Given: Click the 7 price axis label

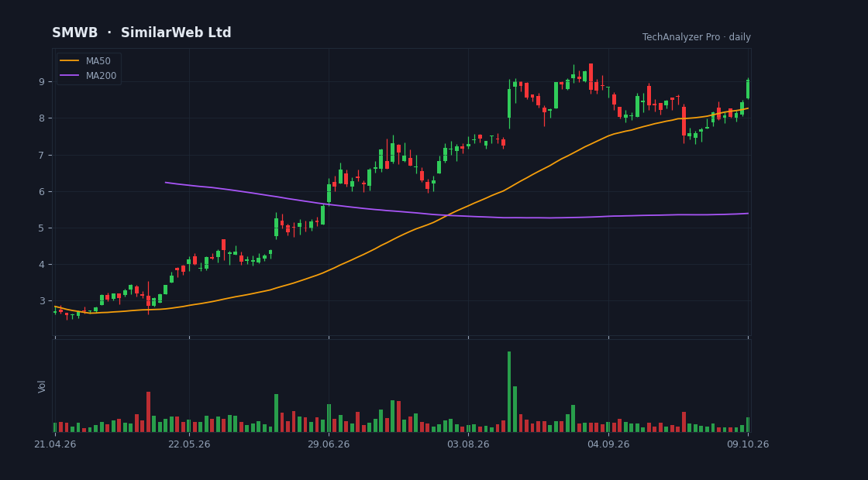Looking at the screenshot, I should 42,155.
